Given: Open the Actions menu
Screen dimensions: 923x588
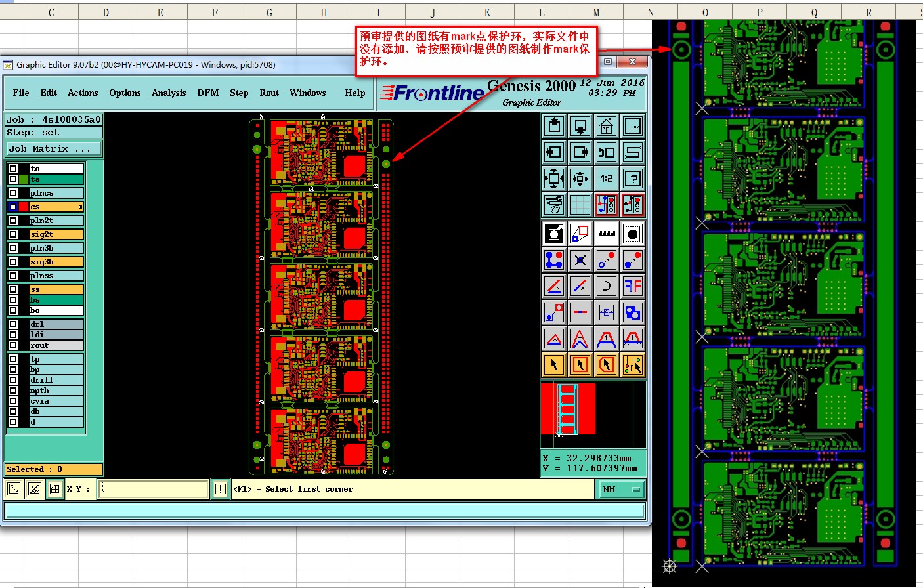Looking at the screenshot, I should [83, 93].
